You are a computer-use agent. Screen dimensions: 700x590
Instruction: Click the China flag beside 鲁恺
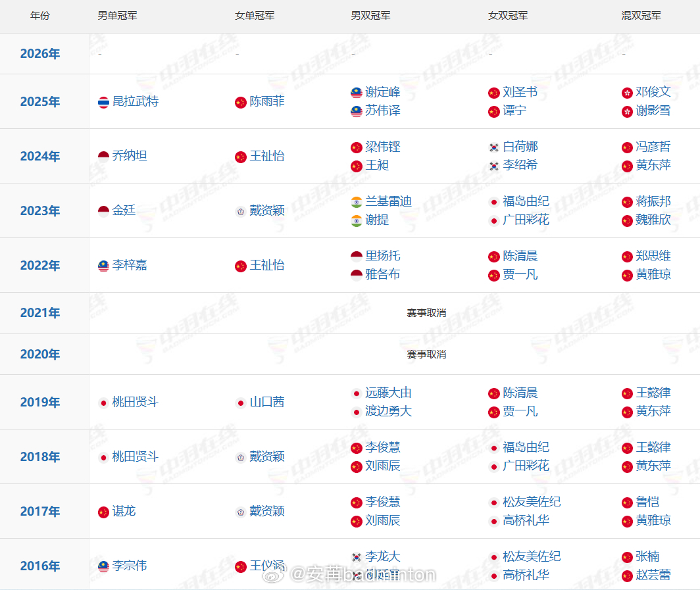point(627,503)
